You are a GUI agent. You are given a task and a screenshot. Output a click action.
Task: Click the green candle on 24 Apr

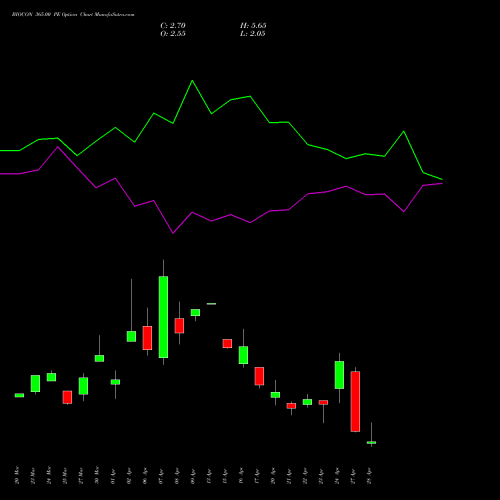[339, 375]
